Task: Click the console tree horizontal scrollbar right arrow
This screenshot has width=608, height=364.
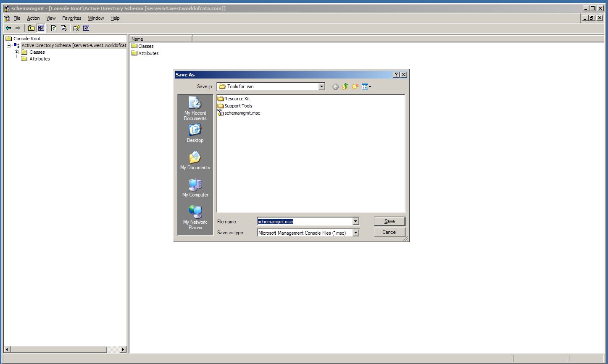Action: [123, 349]
